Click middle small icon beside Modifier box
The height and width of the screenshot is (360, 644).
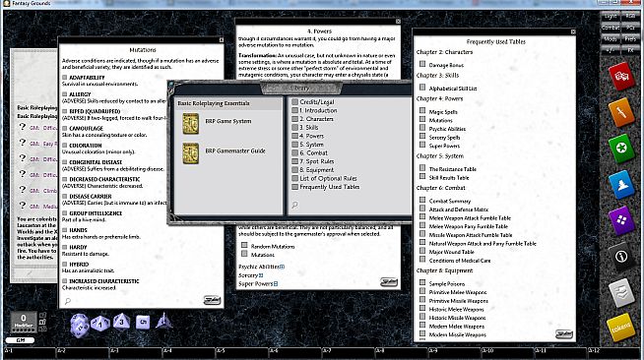click(42, 322)
